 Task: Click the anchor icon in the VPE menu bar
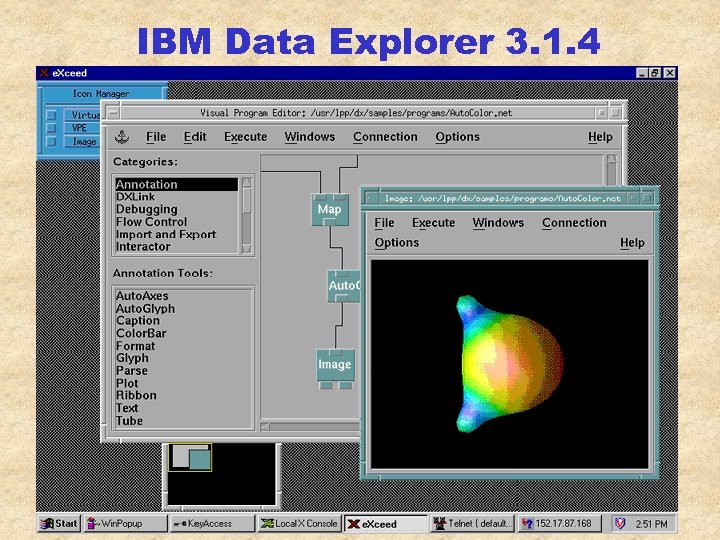tap(122, 136)
